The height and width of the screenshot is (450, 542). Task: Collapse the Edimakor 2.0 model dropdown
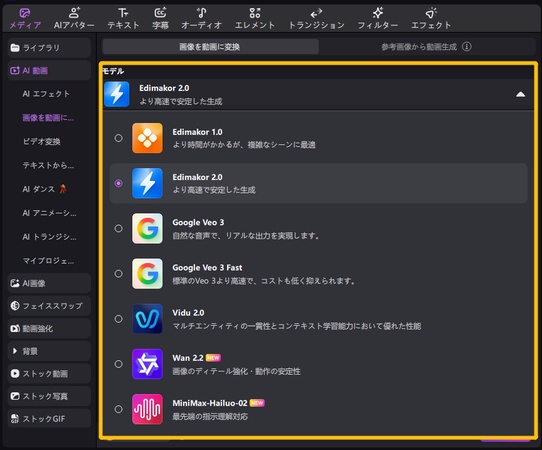pos(318,94)
